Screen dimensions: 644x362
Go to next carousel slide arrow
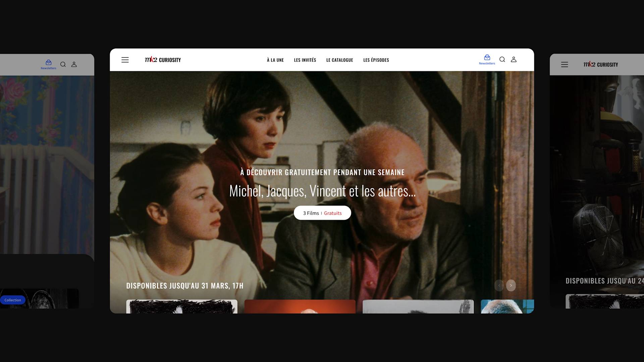(511, 286)
